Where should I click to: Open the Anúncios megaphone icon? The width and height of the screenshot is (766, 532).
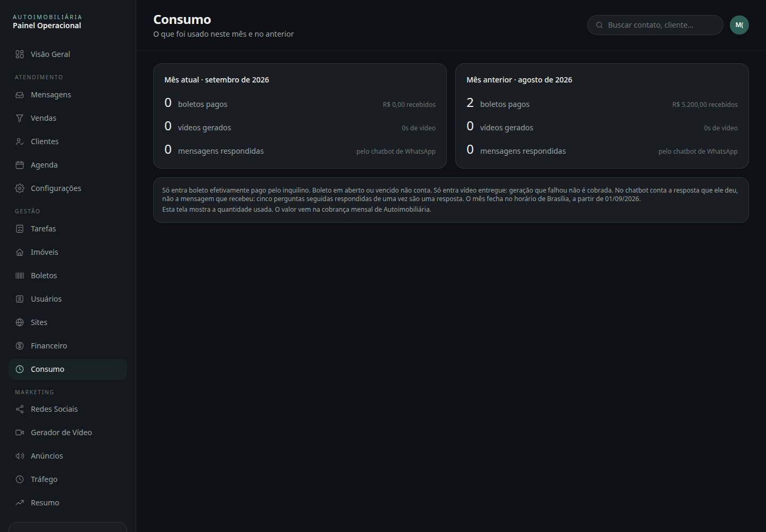[x=20, y=456]
